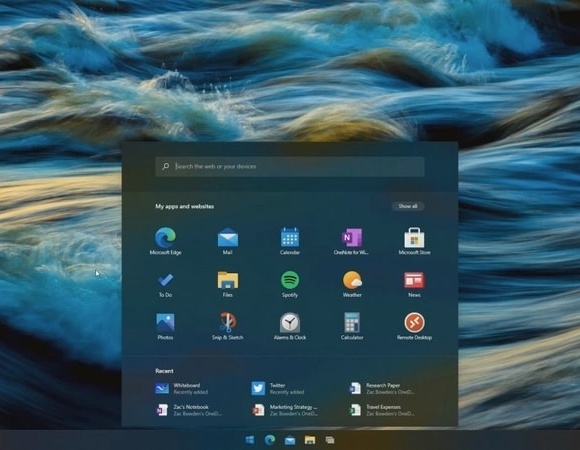Screen dimensions: 580x450
Task: Open recently added Twitter item
Action: coord(278,388)
